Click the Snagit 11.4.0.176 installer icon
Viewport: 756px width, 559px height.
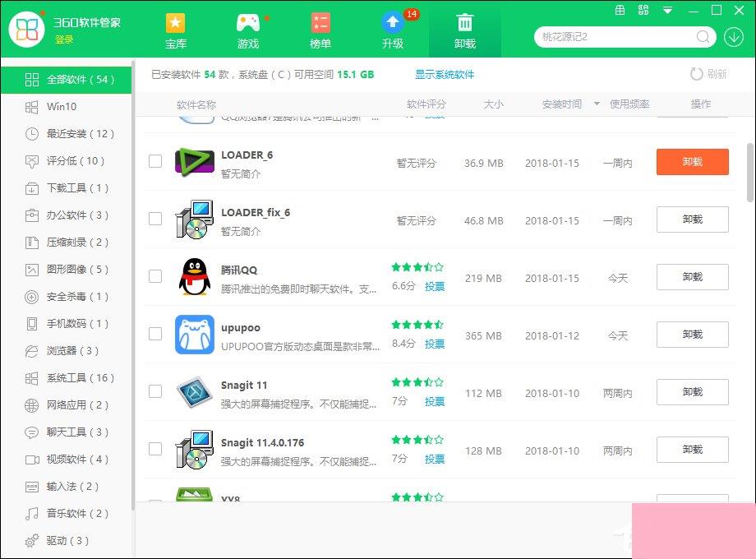coord(194,450)
